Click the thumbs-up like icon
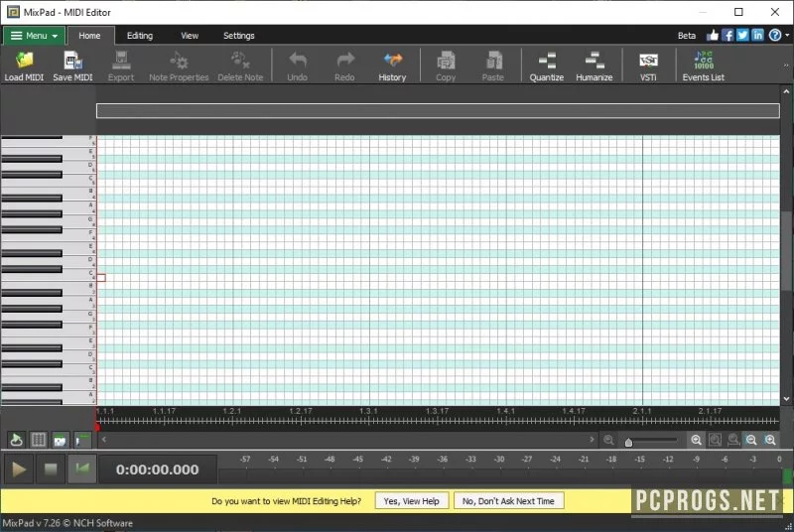Viewport: 794px width, 532px height. 713,35
